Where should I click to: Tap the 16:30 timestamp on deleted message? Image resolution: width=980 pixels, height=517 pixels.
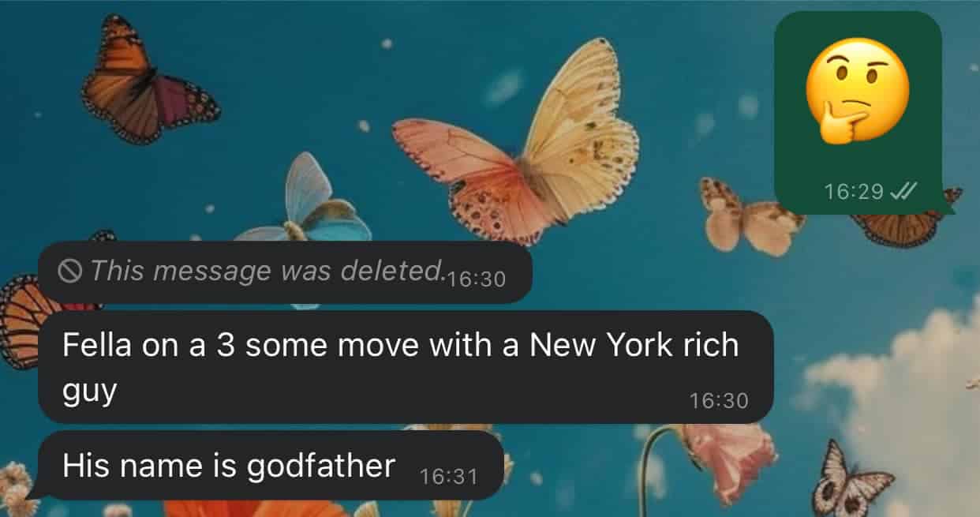(475, 280)
